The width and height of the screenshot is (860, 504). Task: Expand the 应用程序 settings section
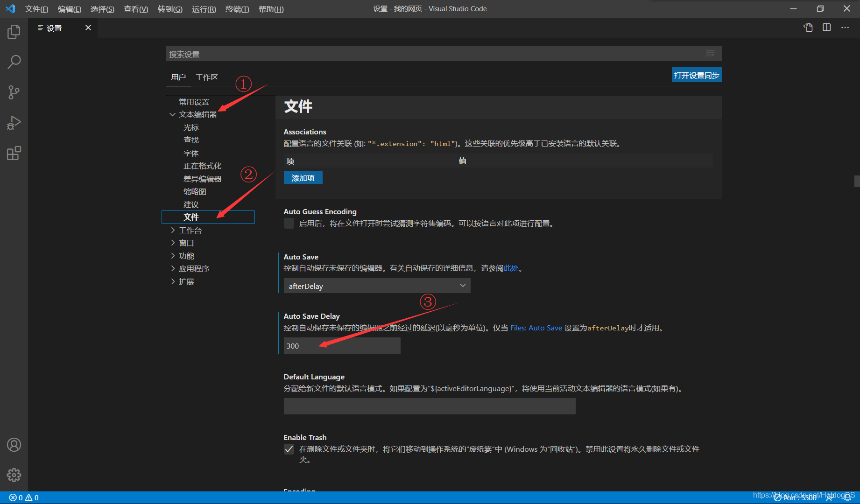point(172,268)
